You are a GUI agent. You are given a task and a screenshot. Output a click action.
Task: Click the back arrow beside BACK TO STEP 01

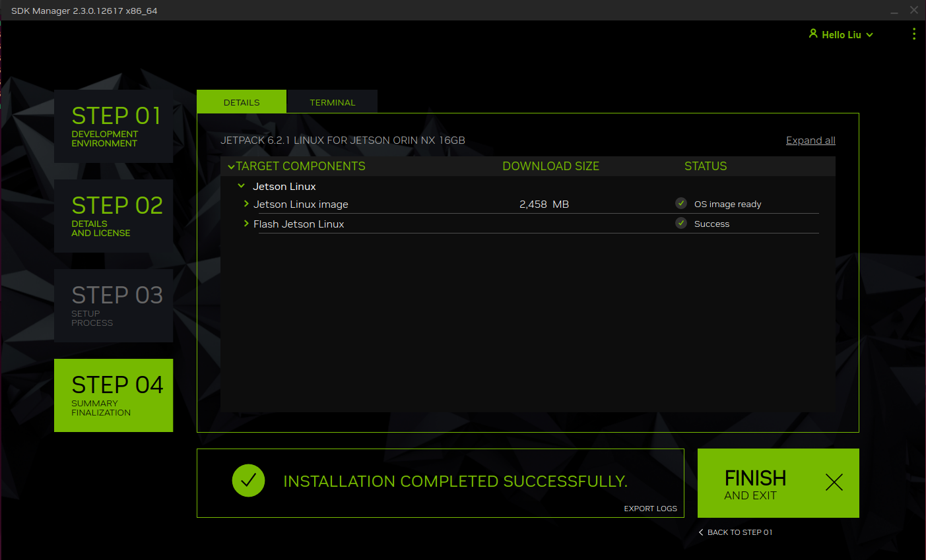[701, 532]
